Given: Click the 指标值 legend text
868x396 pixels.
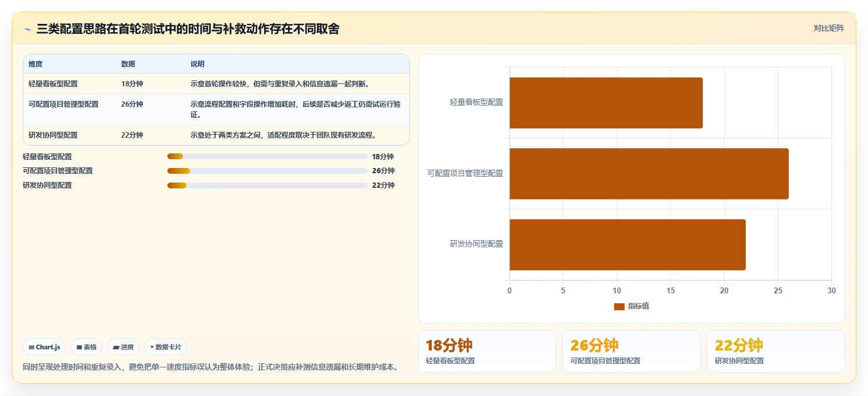Looking at the screenshot, I should 638,306.
